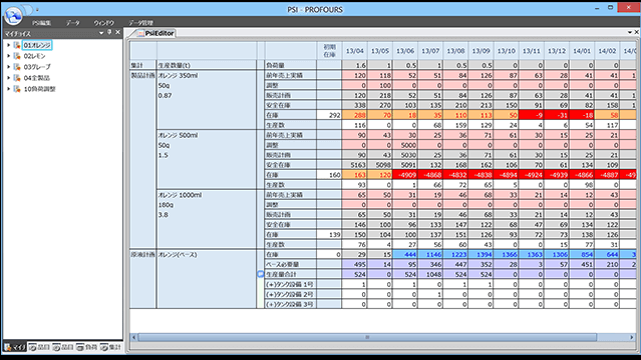Click the right arrow of horizontal scrollbar
The width and height of the screenshot is (641, 360).
click(x=632, y=337)
